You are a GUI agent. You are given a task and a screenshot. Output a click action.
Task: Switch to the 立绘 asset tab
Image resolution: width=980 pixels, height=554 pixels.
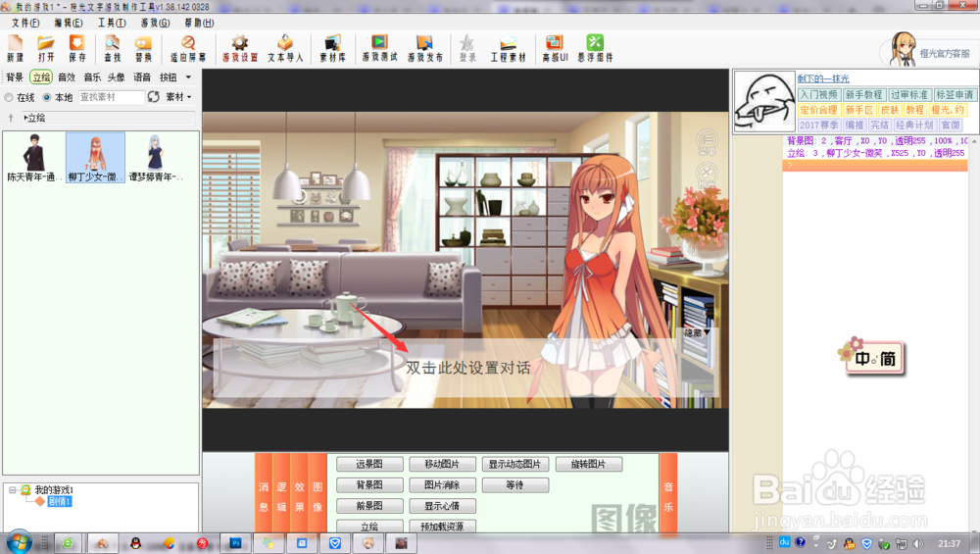point(41,77)
